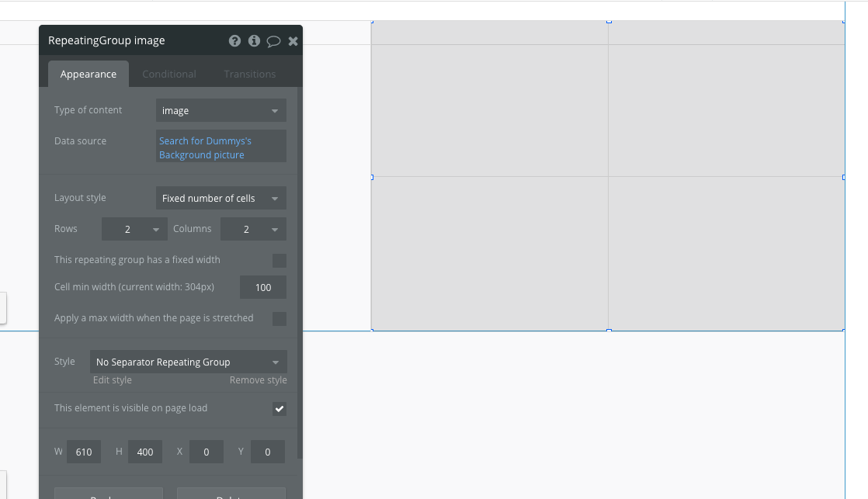868x499 pixels.
Task: Open the Transitions tab
Action: tap(249, 75)
